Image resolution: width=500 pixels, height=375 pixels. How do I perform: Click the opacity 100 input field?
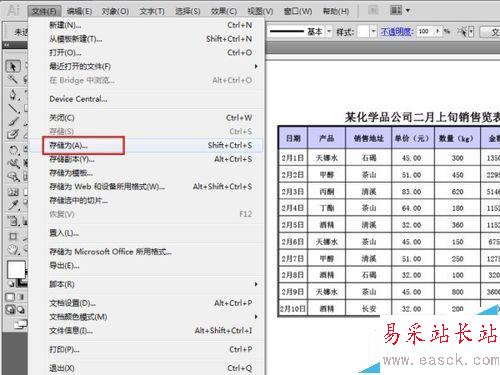point(425,32)
